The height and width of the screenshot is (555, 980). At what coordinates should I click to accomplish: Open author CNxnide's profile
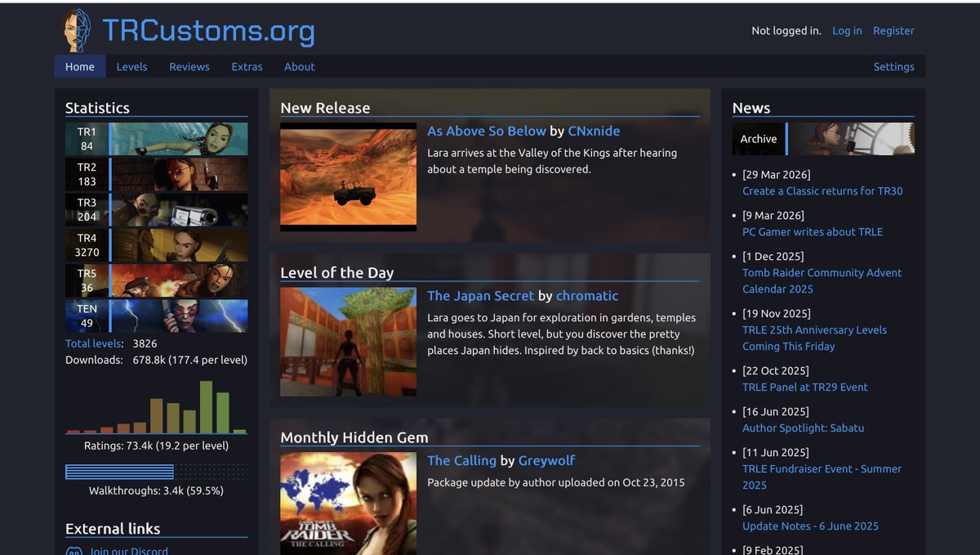[x=594, y=132]
